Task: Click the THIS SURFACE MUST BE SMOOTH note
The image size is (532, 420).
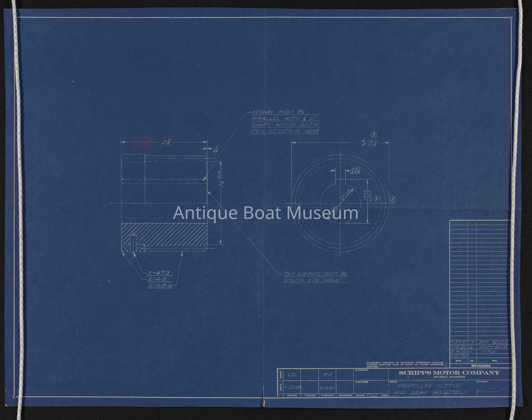Action: click(x=315, y=277)
